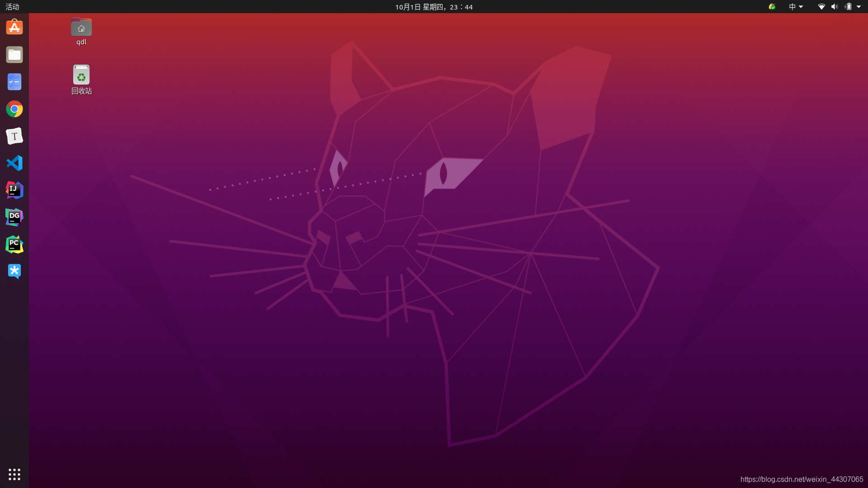Image resolution: width=868 pixels, height=488 pixels.
Task: Launch the blue asterisk app
Action: coord(14,271)
